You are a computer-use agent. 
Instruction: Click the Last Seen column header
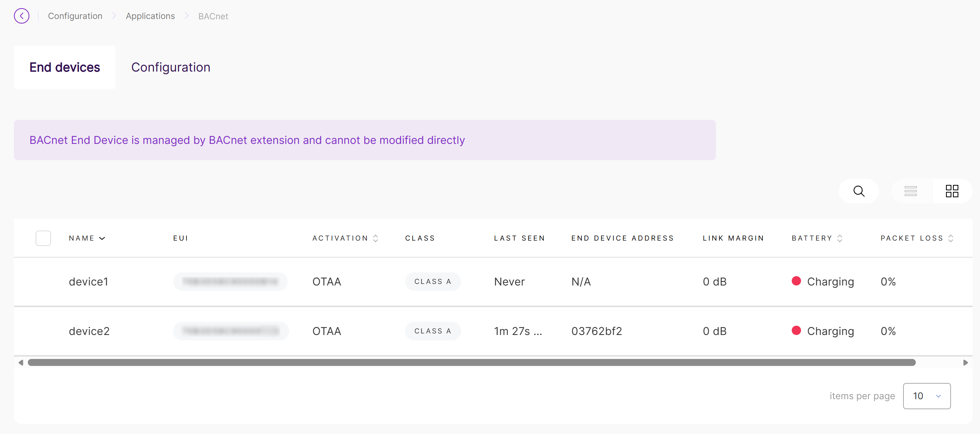[520, 238]
